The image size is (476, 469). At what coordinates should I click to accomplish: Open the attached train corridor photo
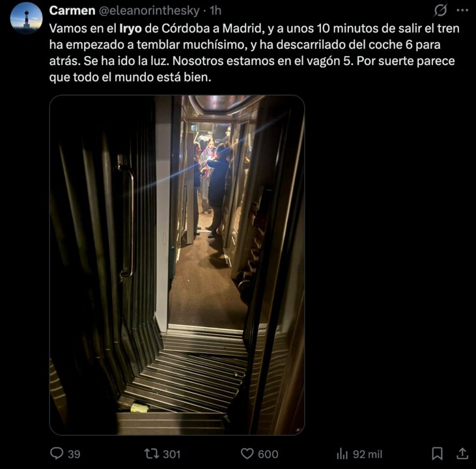tap(177, 265)
